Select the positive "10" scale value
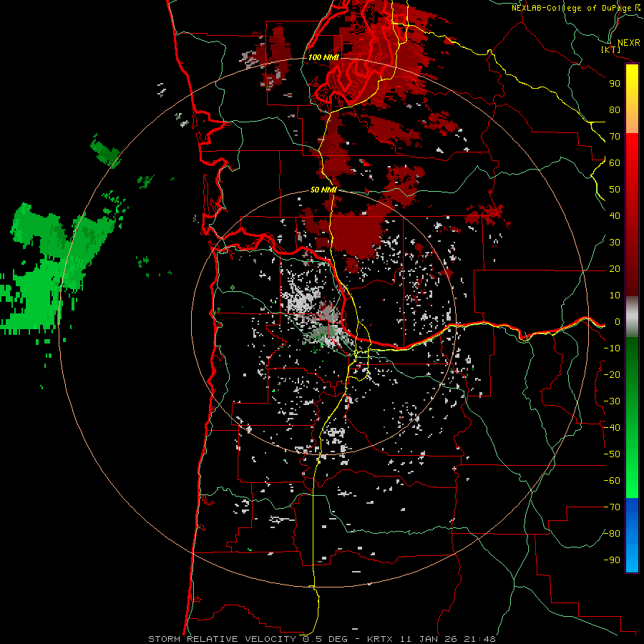 pyautogui.click(x=615, y=296)
